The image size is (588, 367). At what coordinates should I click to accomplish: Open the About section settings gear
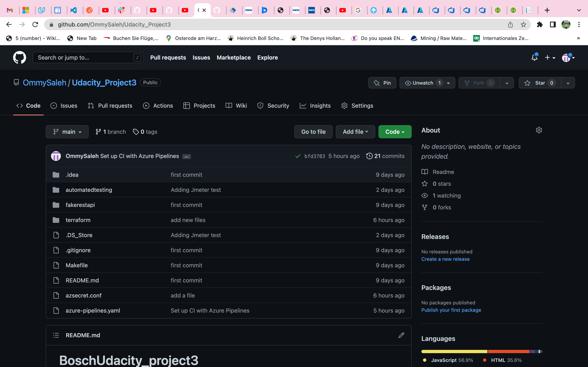point(539,130)
